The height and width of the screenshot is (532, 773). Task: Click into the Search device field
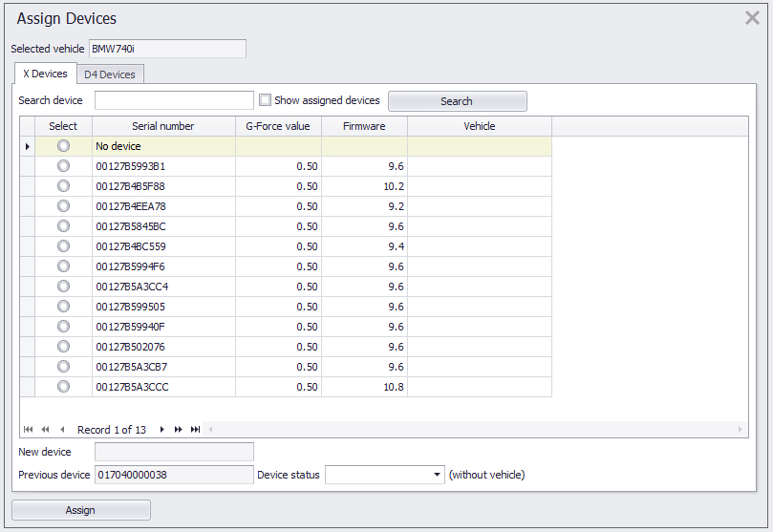[x=174, y=101]
